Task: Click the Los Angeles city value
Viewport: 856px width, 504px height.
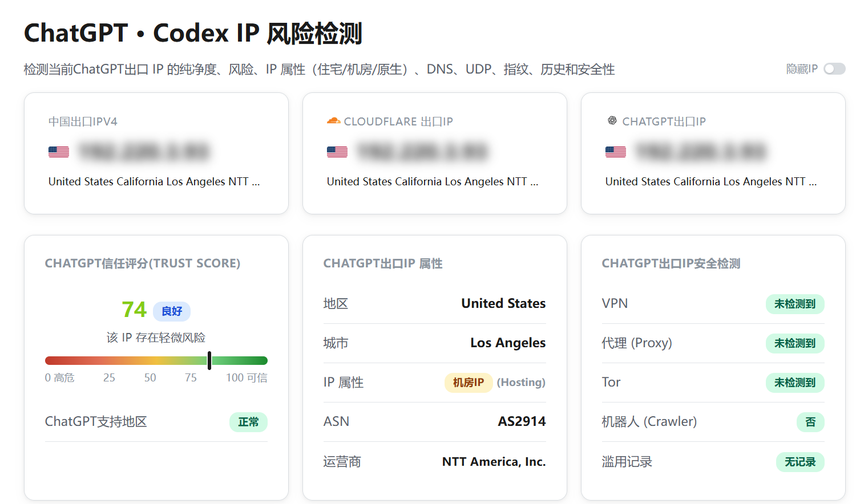Action: (508, 343)
